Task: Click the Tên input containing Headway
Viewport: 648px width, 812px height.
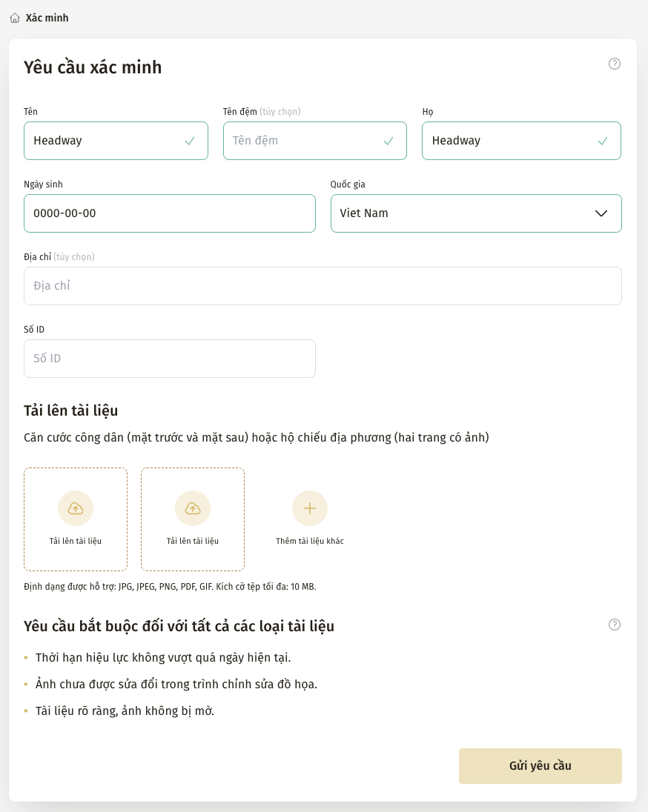Action: coord(104,141)
